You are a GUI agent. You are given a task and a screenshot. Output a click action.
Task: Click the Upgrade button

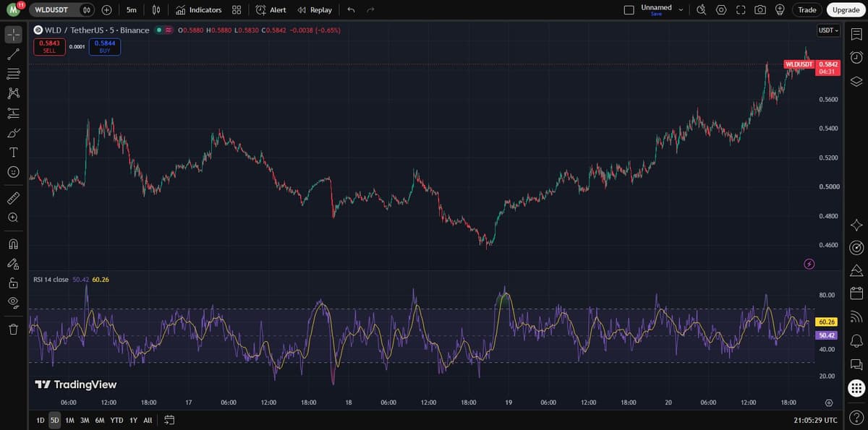846,10
